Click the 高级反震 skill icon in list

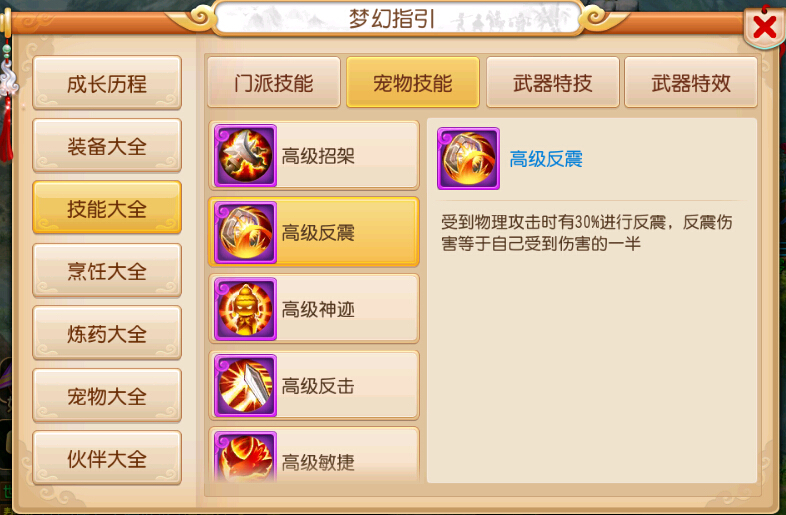(x=245, y=232)
